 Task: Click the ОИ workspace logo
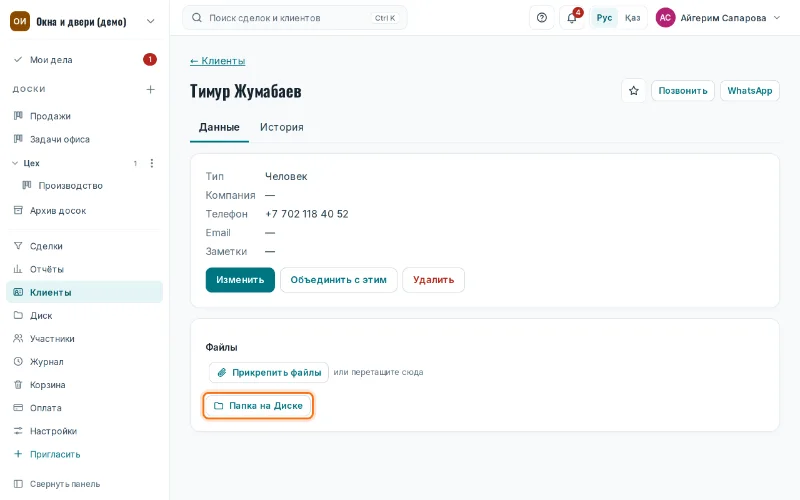click(x=20, y=21)
